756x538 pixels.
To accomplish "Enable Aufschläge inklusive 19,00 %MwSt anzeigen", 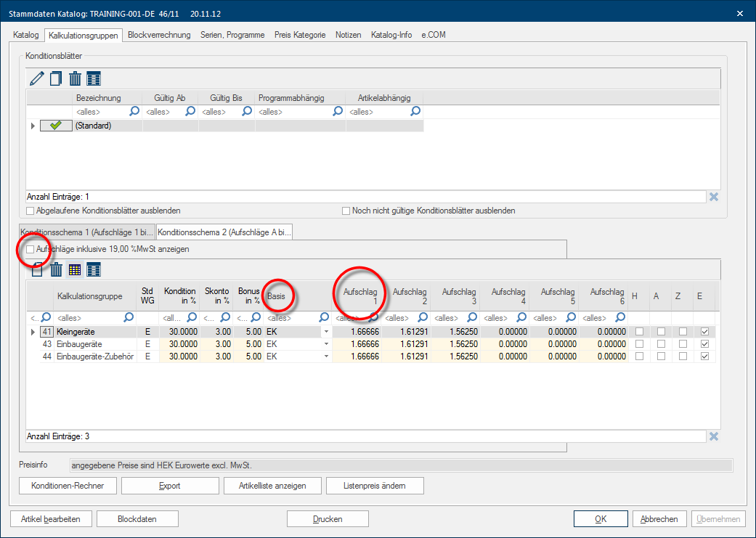I will 30,249.
